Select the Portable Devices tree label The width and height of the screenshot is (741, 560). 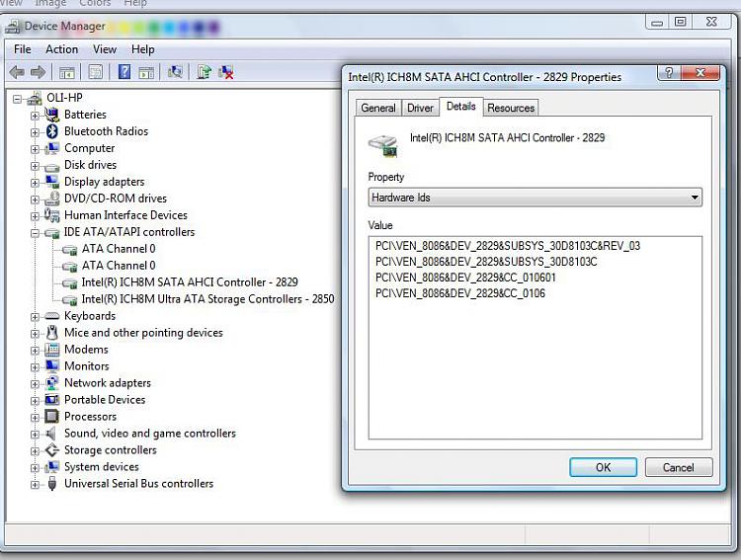105,400
